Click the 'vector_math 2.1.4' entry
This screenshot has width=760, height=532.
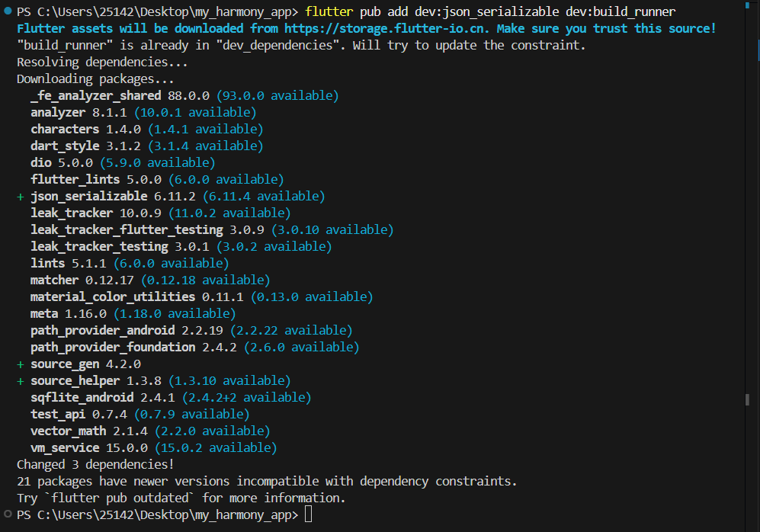tap(89, 431)
